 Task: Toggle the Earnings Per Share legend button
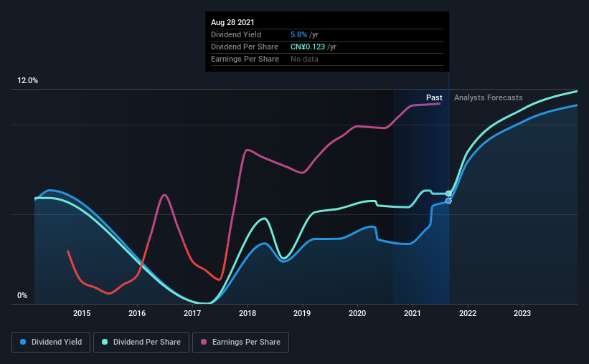[x=240, y=343]
